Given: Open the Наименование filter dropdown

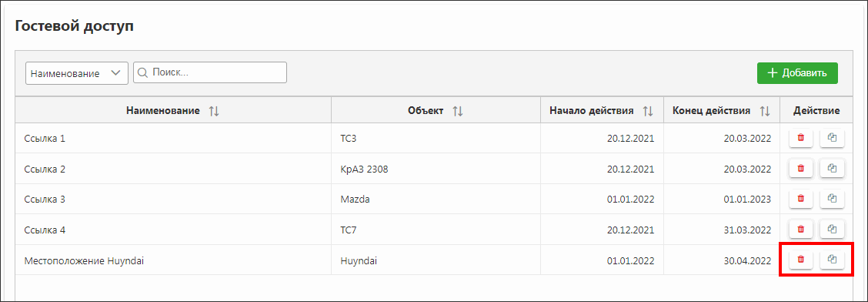Looking at the screenshot, I should pos(77,73).
